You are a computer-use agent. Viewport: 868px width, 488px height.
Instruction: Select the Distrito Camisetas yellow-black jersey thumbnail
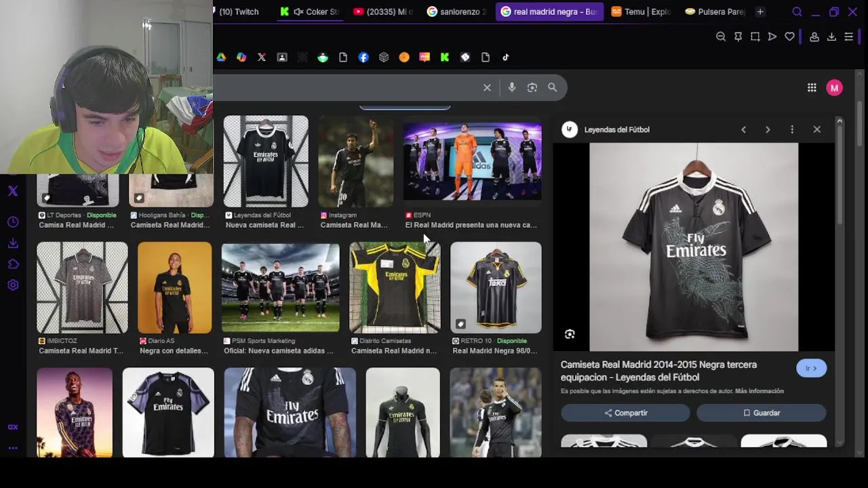coord(395,287)
